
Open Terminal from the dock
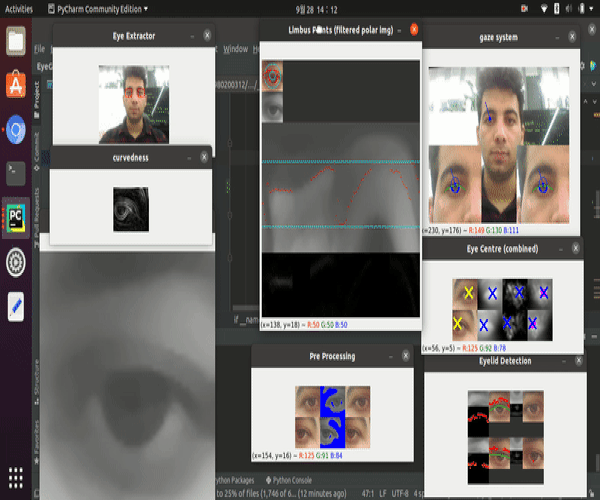tap(16, 174)
